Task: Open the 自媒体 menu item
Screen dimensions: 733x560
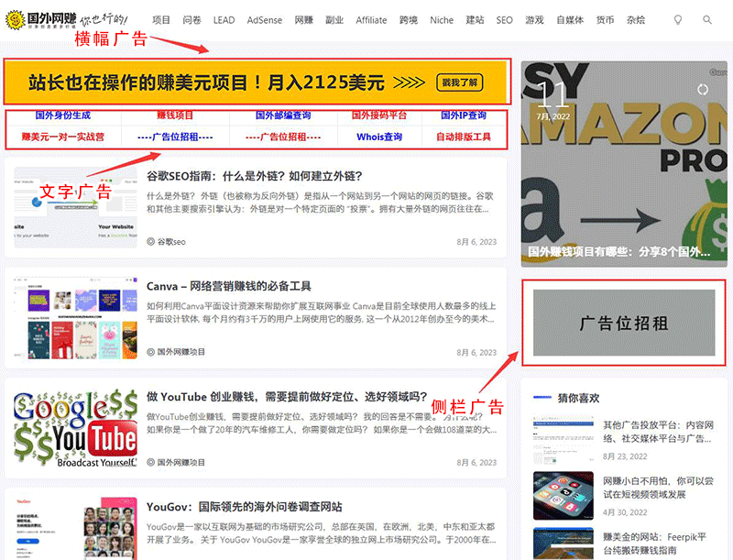Action: [x=570, y=20]
